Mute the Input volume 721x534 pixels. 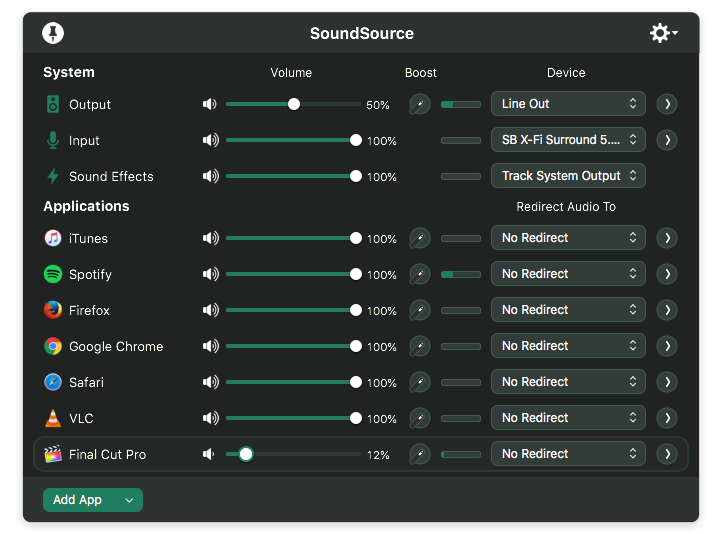coord(210,140)
